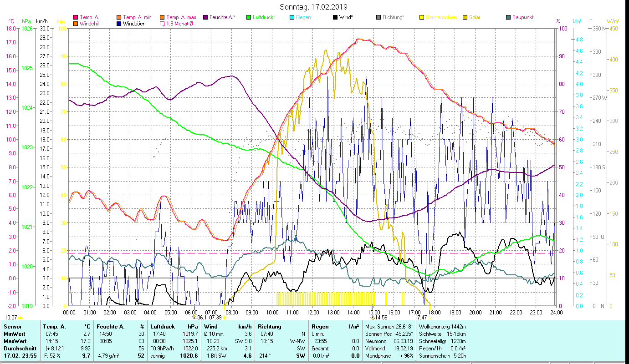This screenshot has width=629, height=364.
Task: Click the 17.02. 23:55 timestamp
Action: [20, 356]
